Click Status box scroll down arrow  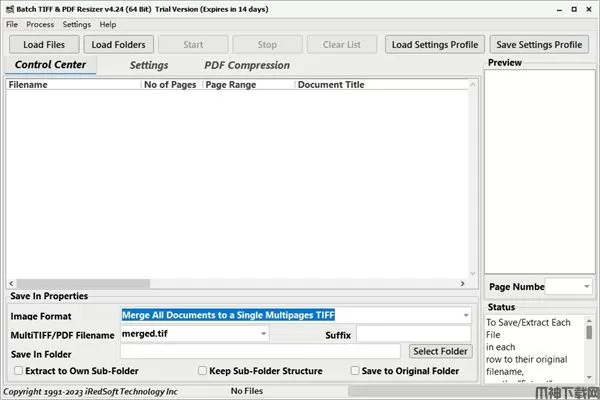click(589, 378)
